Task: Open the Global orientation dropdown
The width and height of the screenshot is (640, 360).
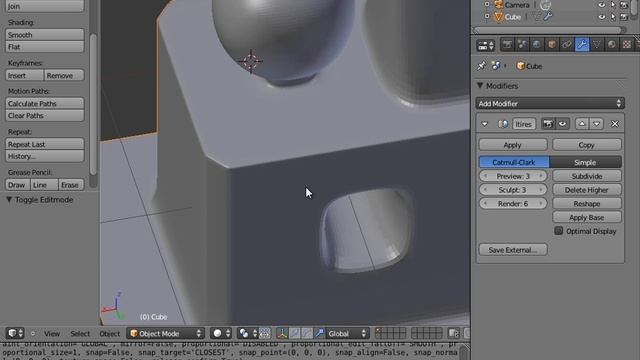Action: (x=347, y=333)
